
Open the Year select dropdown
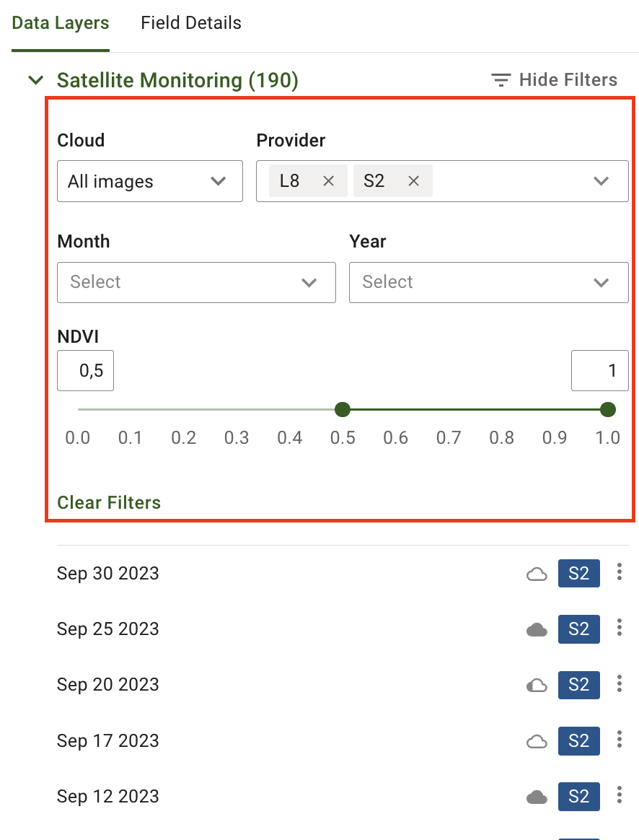point(488,282)
